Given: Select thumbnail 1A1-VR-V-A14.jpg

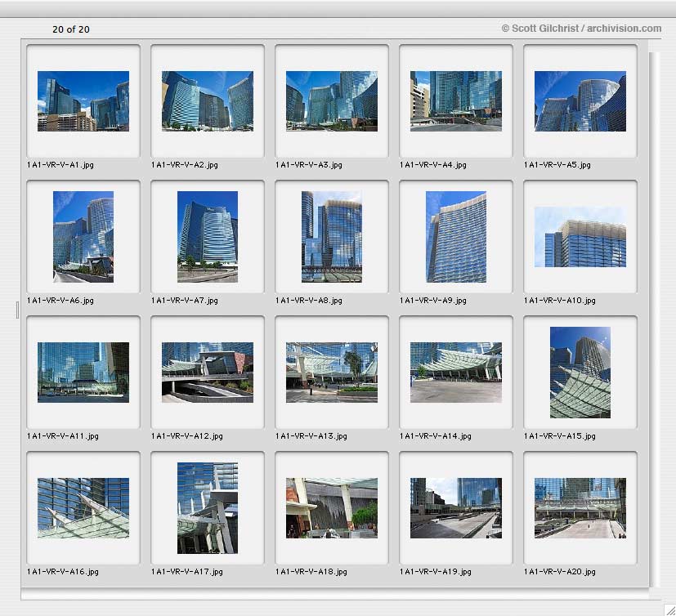Looking at the screenshot, I should 455,373.
